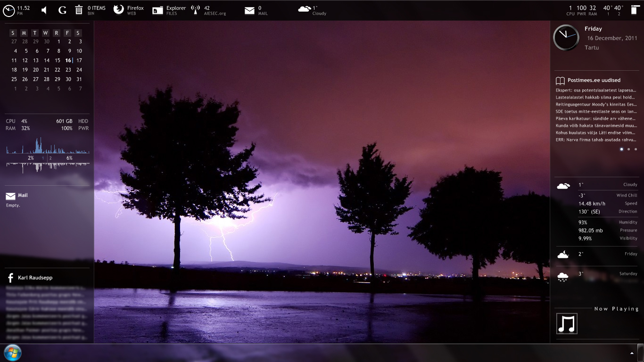The image size is (644, 362).
Task: Open headline 'SDE toetus mitte-eestlaste seas'
Action: (596, 111)
